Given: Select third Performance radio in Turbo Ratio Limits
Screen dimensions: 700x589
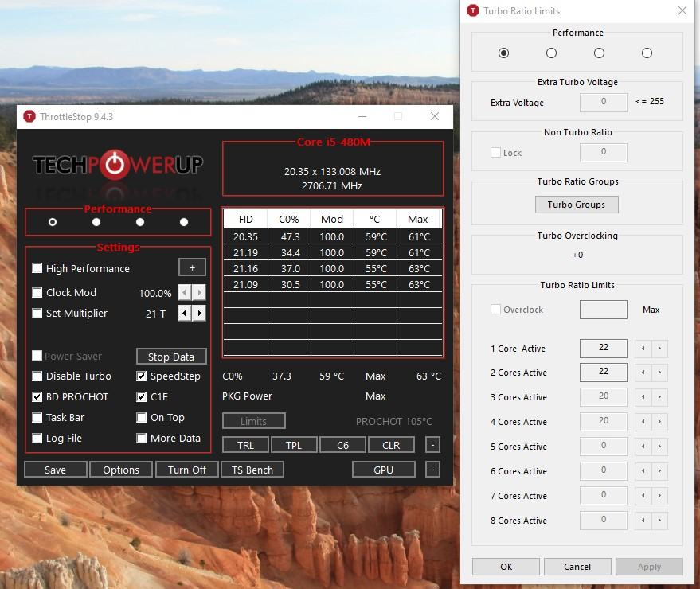Looking at the screenshot, I should [599, 53].
